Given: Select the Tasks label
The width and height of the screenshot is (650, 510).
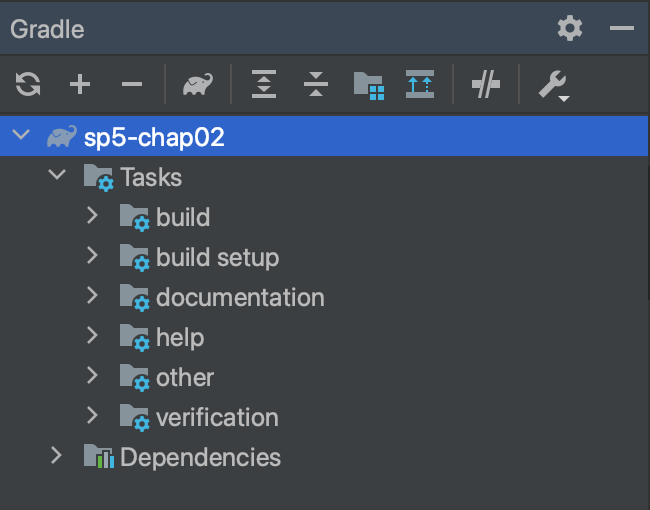Looking at the screenshot, I should (x=151, y=177).
